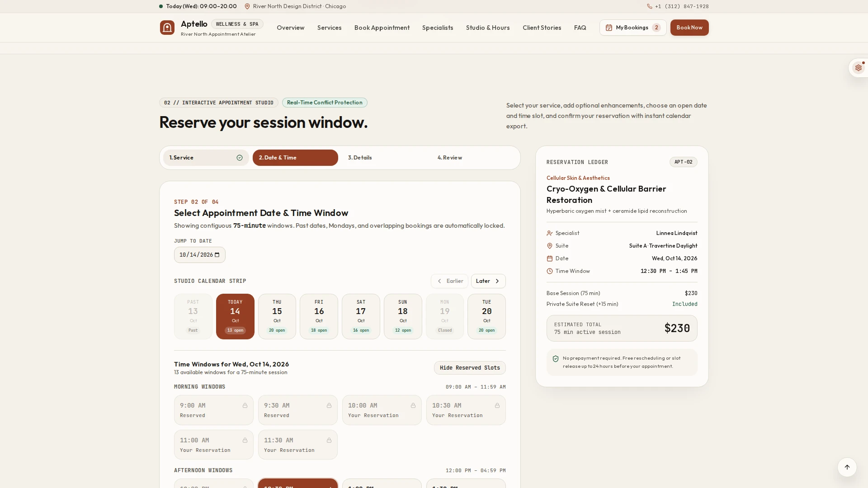Screen dimensions: 868x488
Task: Click lock icon on 11:00 AM slot
Action: coord(245,440)
